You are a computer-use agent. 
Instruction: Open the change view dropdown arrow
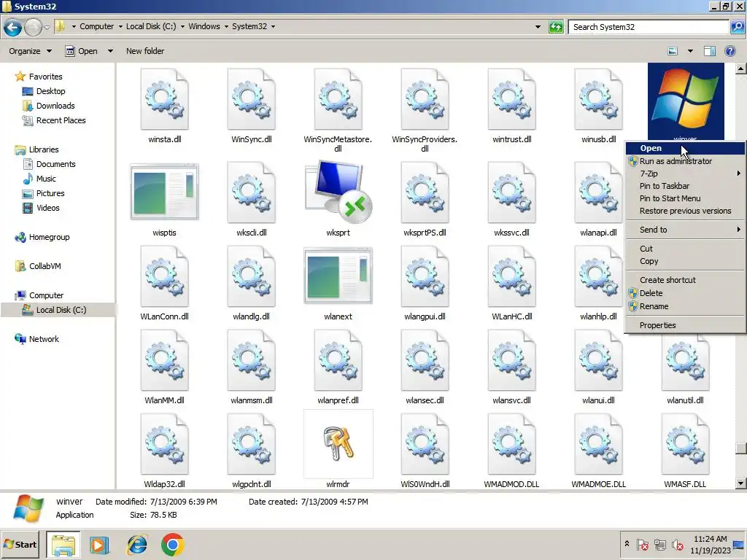[690, 51]
